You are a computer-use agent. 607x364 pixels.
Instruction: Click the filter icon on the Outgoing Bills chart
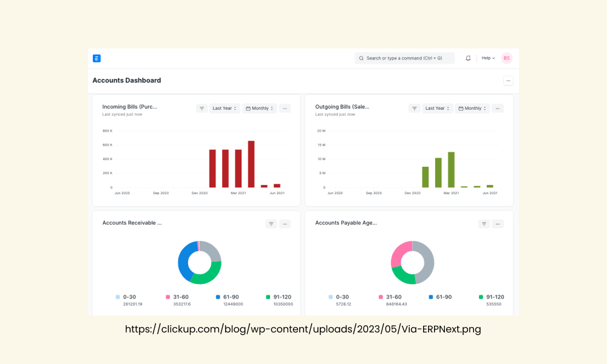414,109
